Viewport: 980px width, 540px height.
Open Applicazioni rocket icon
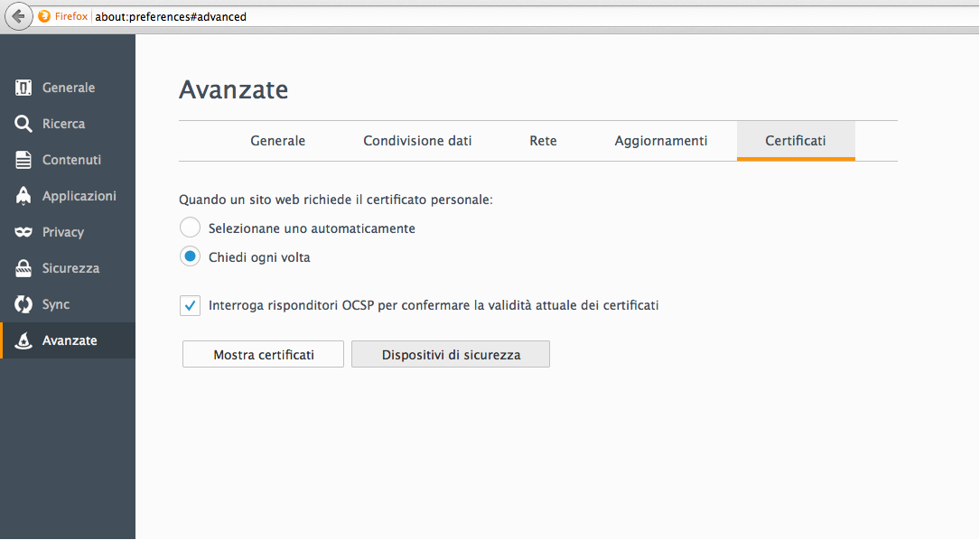click(x=23, y=196)
